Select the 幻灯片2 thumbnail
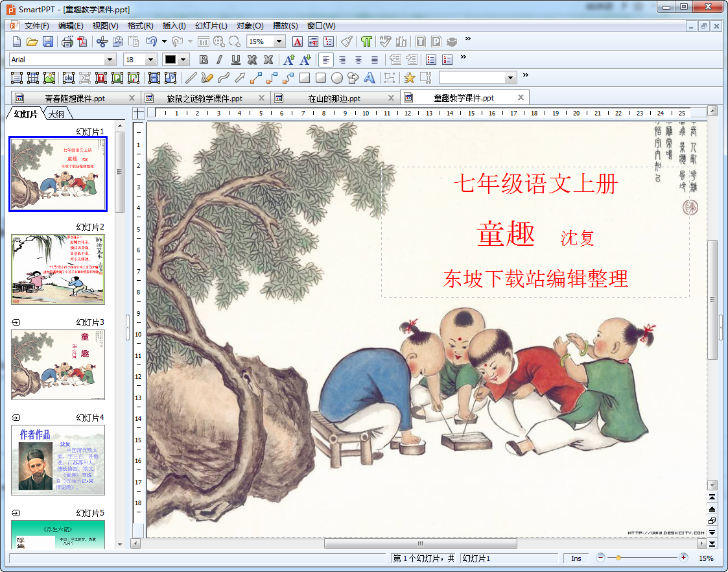The height and width of the screenshot is (572, 728). 58,269
